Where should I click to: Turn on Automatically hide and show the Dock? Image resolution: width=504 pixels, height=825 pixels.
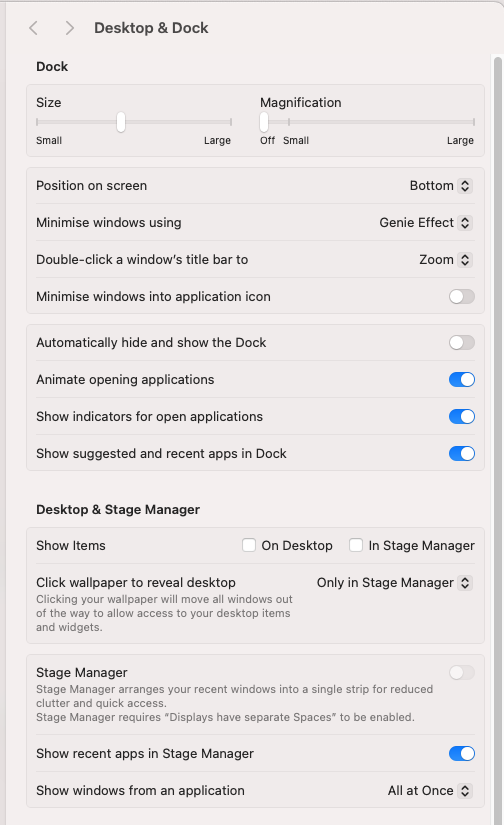point(462,343)
